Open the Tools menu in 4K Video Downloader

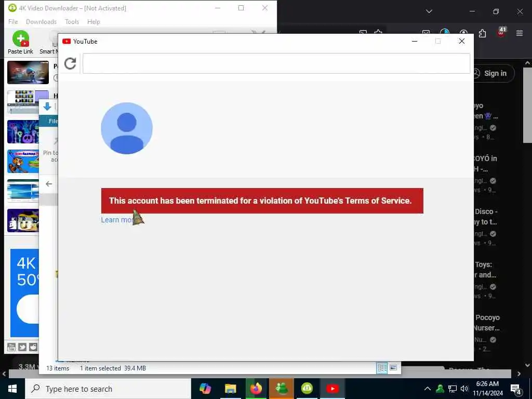[72, 22]
